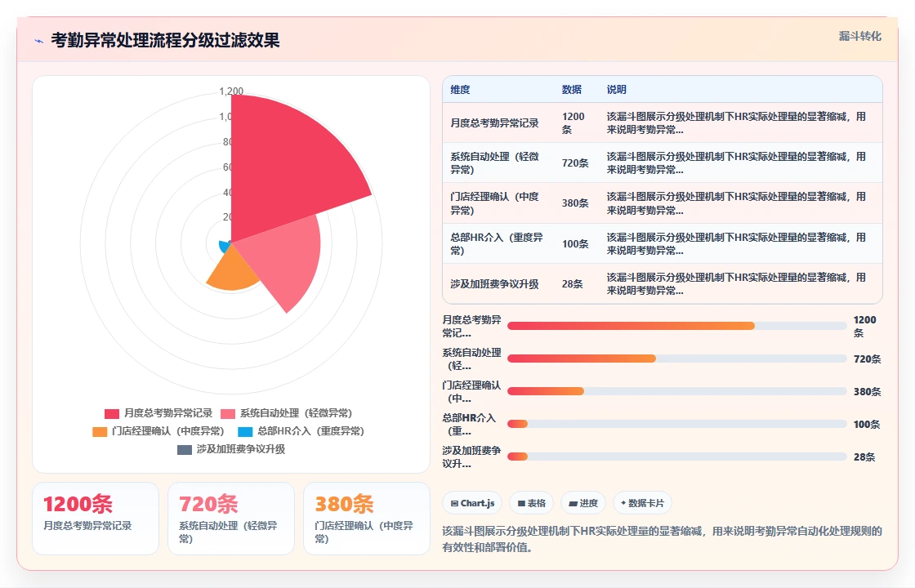Select the 进度 tag chip
The image size is (915, 588).
click(583, 503)
